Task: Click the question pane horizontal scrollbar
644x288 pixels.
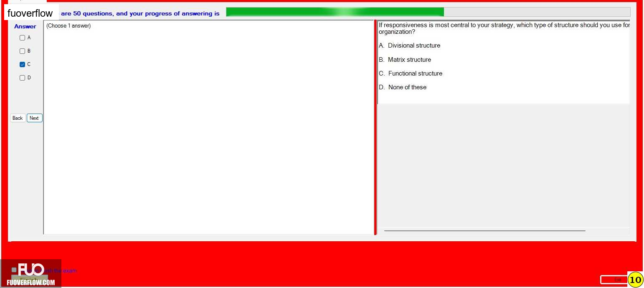Action: 484,230
